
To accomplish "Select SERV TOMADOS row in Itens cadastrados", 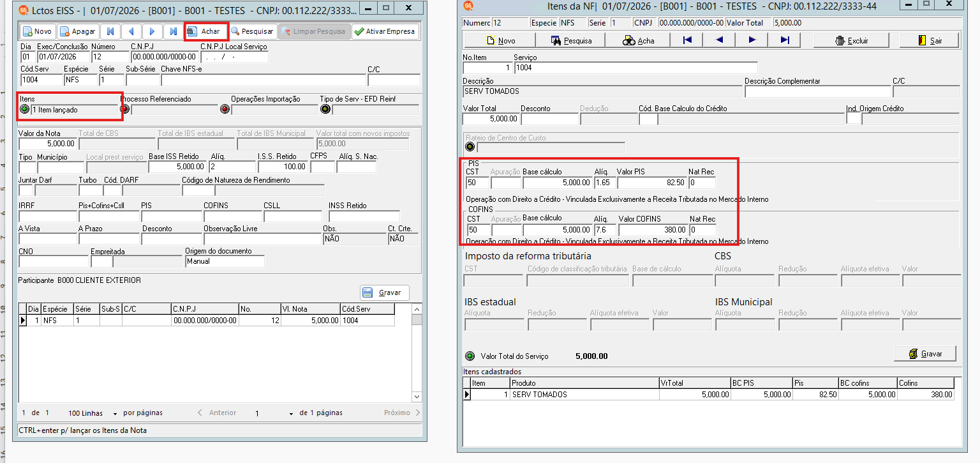I will click(708, 395).
